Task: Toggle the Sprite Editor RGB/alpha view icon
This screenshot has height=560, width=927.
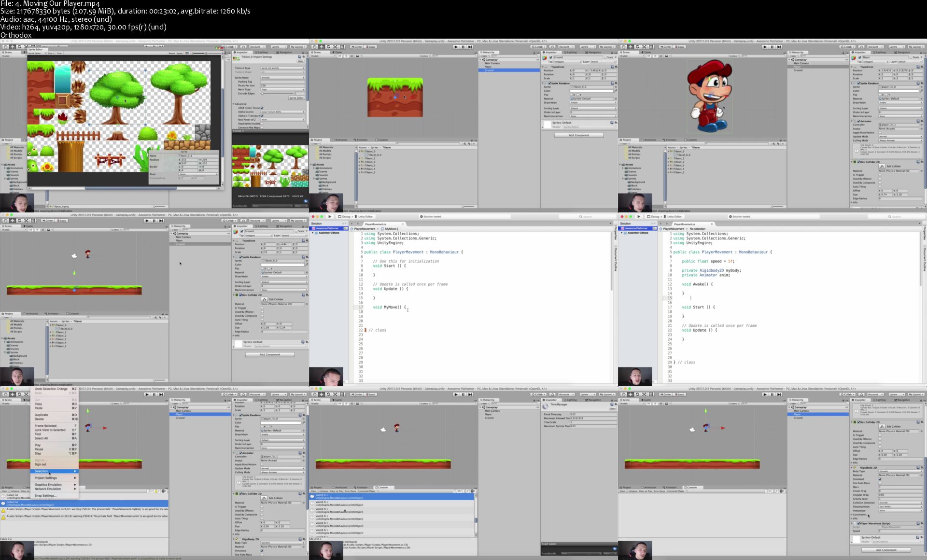Action: pos(187,53)
